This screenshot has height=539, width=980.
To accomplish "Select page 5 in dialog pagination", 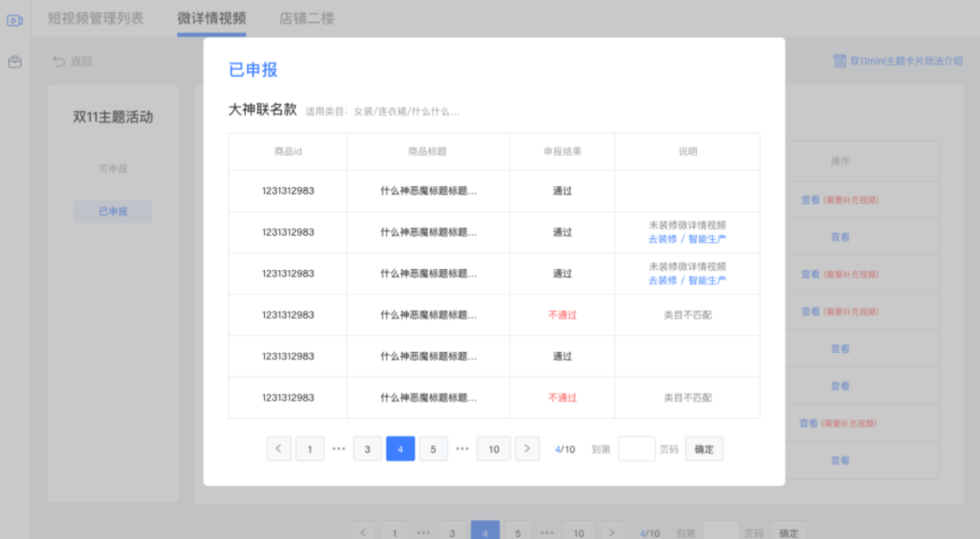I will tap(433, 449).
